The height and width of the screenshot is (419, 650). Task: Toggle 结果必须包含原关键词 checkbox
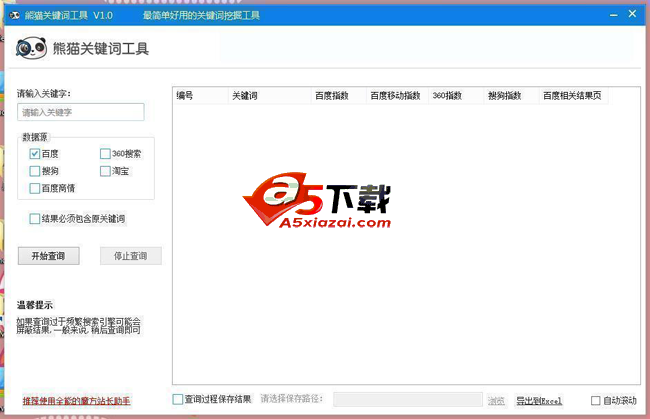35,218
